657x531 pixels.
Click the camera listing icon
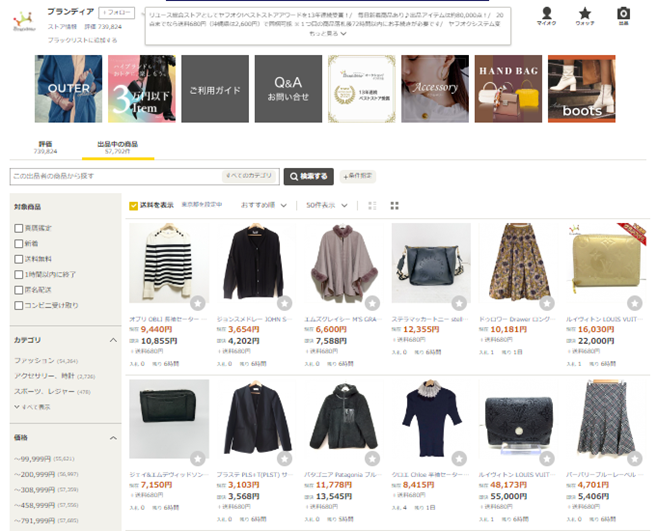(x=623, y=16)
